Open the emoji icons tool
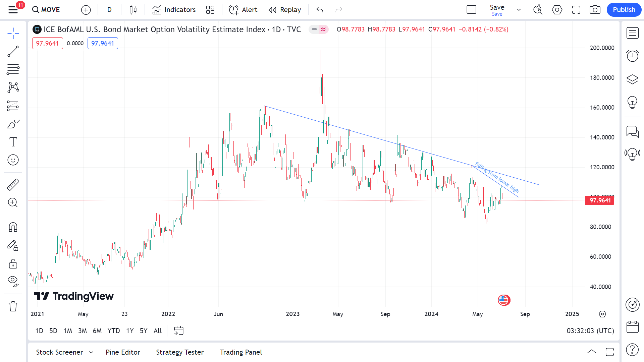The image size is (644, 362). 13,160
